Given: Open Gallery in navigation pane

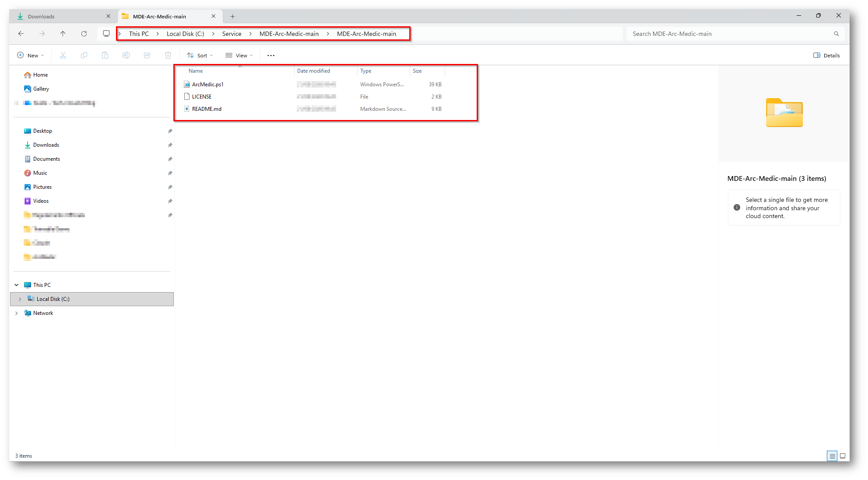Looking at the screenshot, I should (36, 89).
